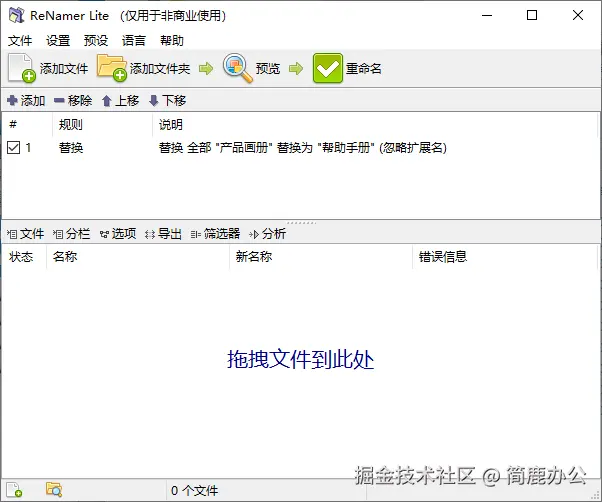Sort files by 名称 column header
The image size is (602, 502).
coord(138,256)
